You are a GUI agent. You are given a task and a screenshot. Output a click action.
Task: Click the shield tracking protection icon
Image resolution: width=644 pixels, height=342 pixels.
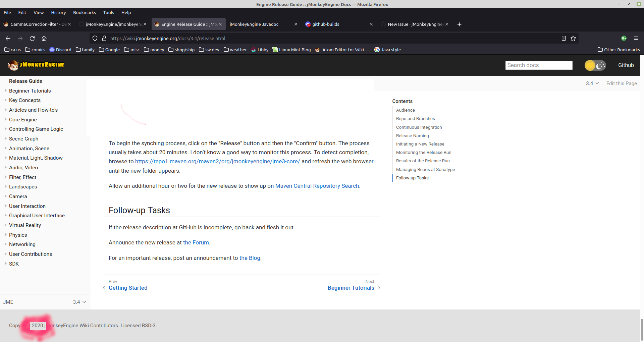95,38
